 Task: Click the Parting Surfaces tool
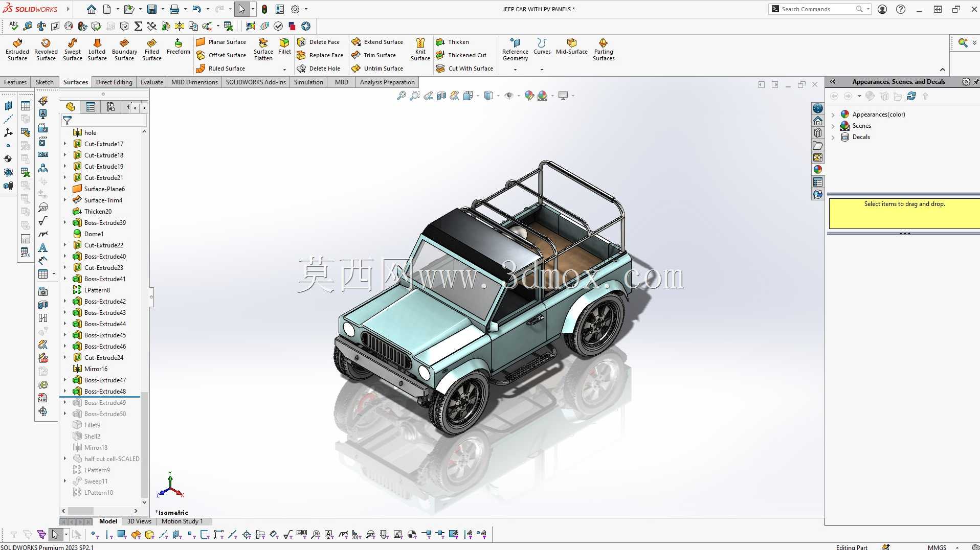pyautogui.click(x=604, y=50)
